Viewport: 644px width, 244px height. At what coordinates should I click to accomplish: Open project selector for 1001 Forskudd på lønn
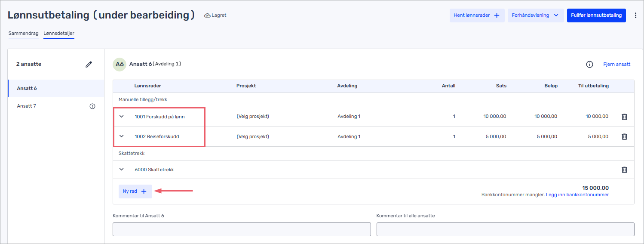tap(253, 117)
